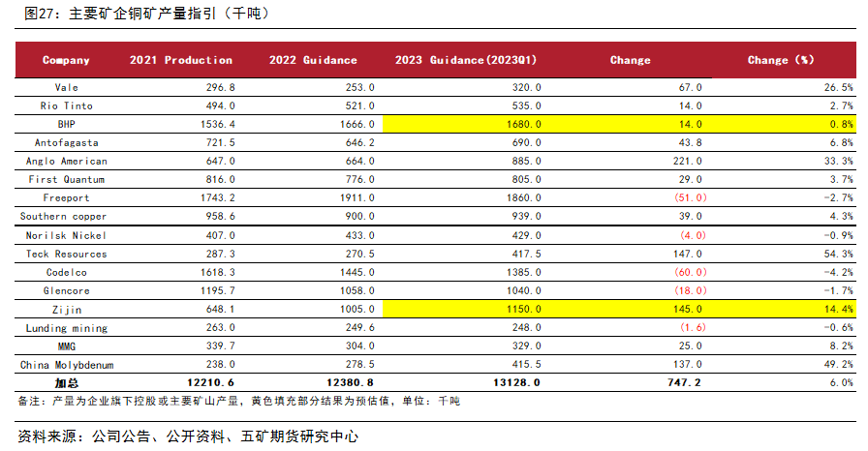Click BHP 0.8% highlighted cell
The width and height of the screenshot is (868, 451).
pos(842,124)
